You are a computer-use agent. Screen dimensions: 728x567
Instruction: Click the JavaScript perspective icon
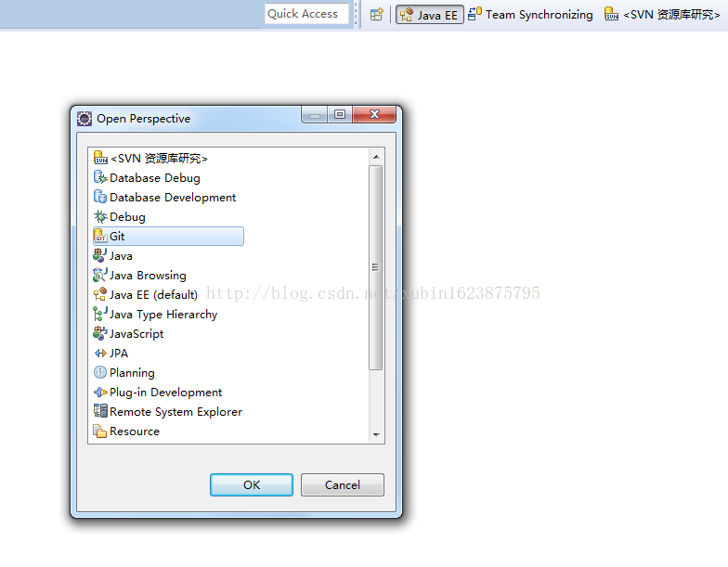click(x=100, y=333)
